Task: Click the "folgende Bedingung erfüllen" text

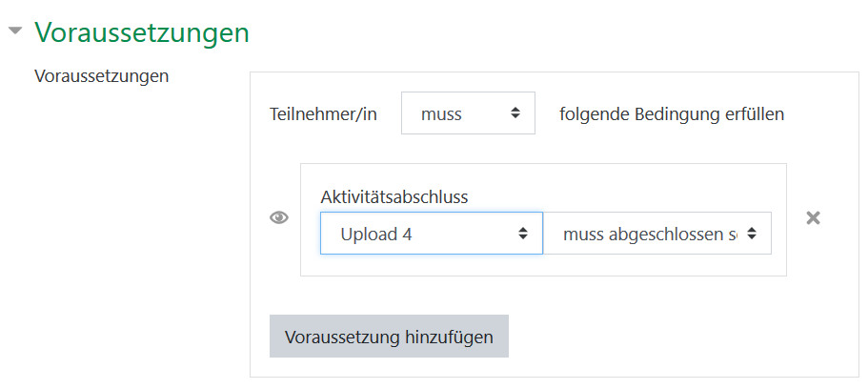Action: pyautogui.click(x=672, y=114)
